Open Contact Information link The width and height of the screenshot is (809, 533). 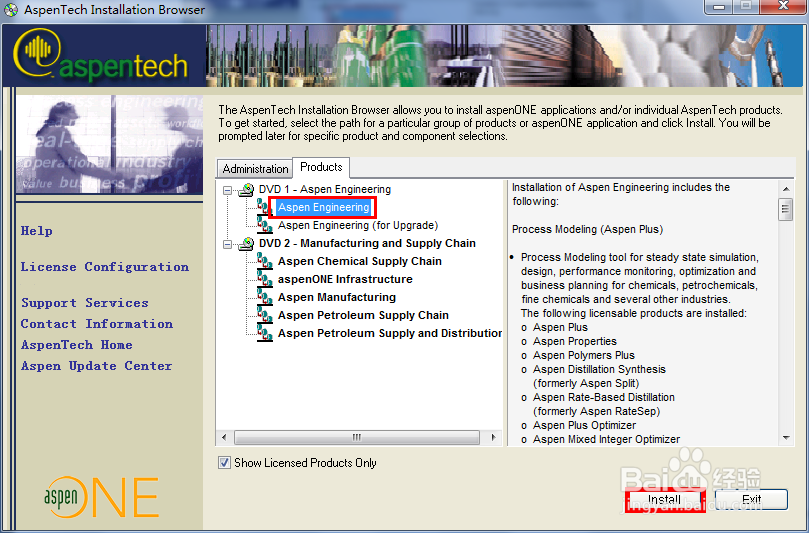click(x=97, y=324)
